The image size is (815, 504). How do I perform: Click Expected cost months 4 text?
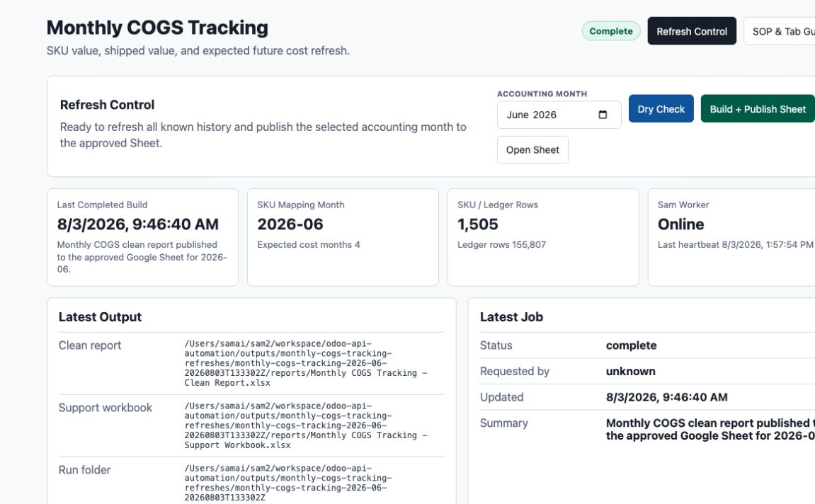click(309, 245)
